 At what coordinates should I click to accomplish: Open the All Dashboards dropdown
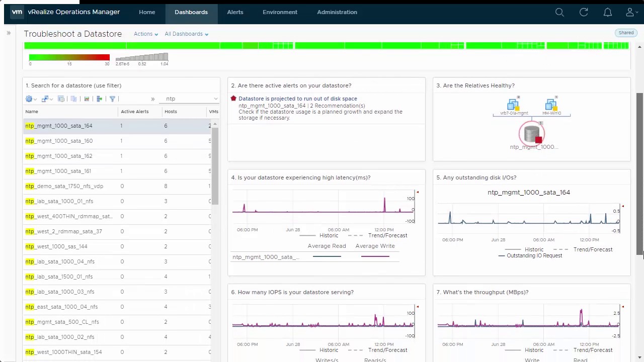(186, 34)
